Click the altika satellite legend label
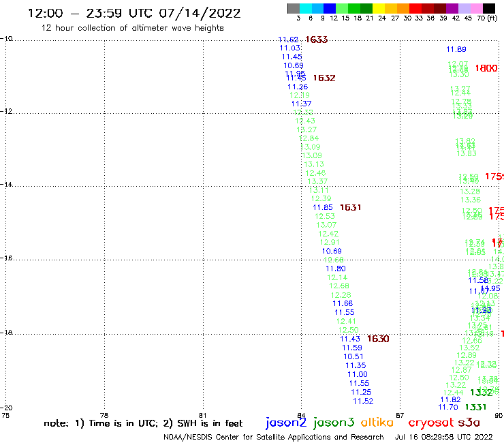Viewport: 504px width, 443px height. tap(377, 423)
